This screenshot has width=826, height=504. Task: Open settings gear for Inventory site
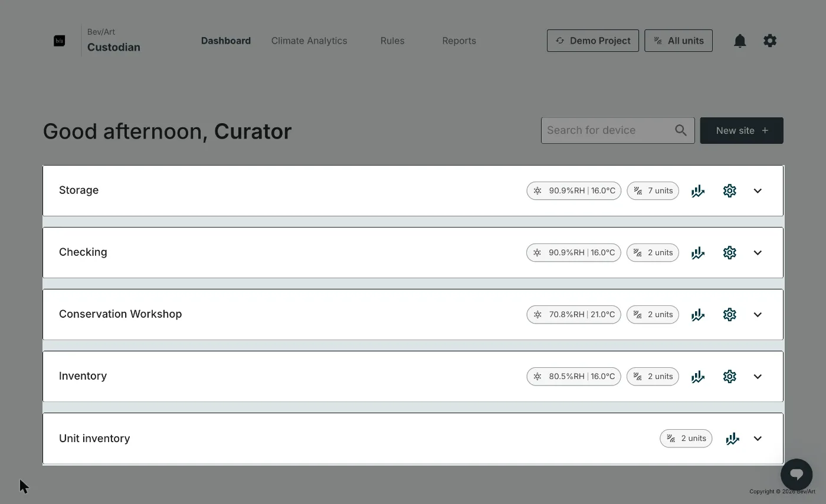click(x=730, y=377)
